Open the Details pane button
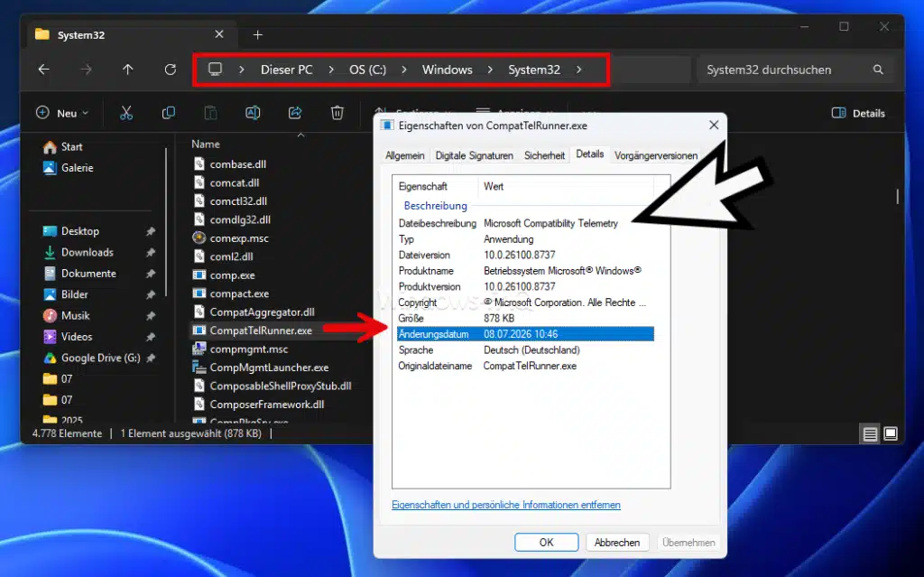924x577 pixels. tap(858, 113)
